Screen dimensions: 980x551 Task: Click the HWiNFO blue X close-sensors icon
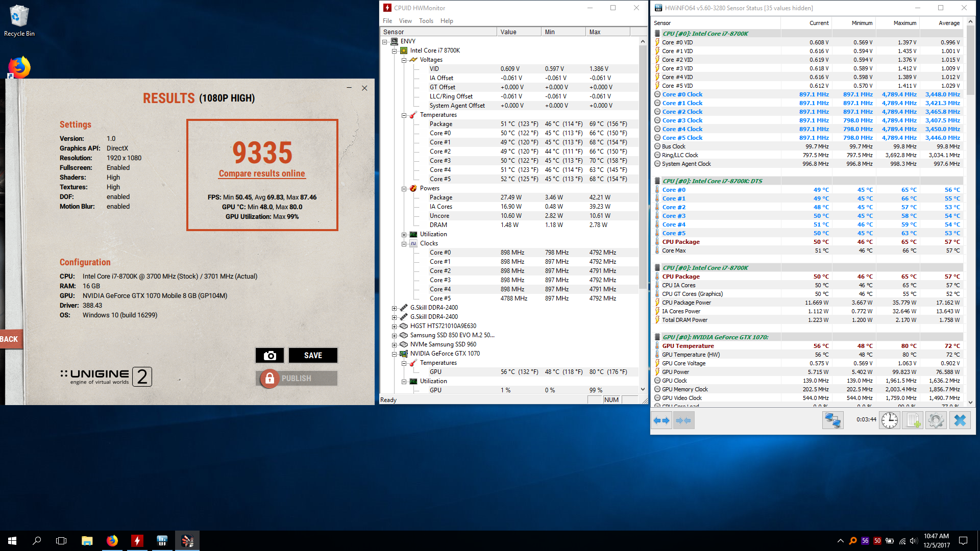[x=960, y=420]
